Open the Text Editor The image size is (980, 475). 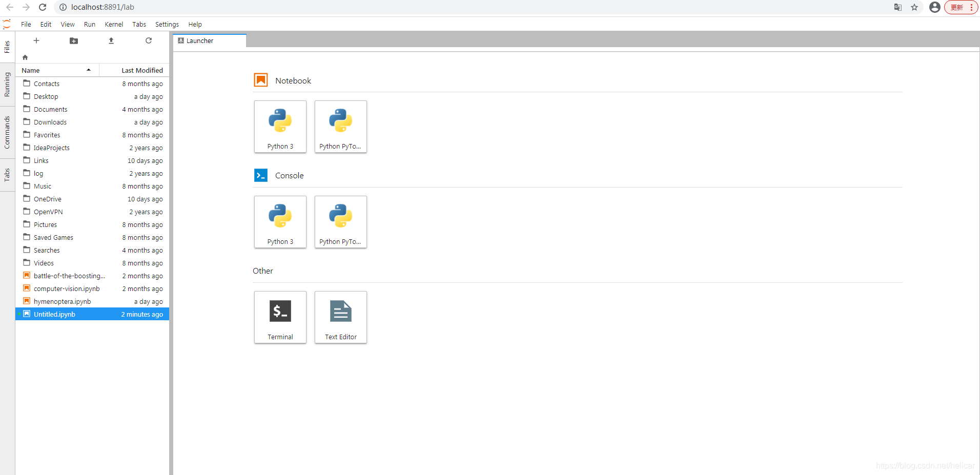point(341,317)
